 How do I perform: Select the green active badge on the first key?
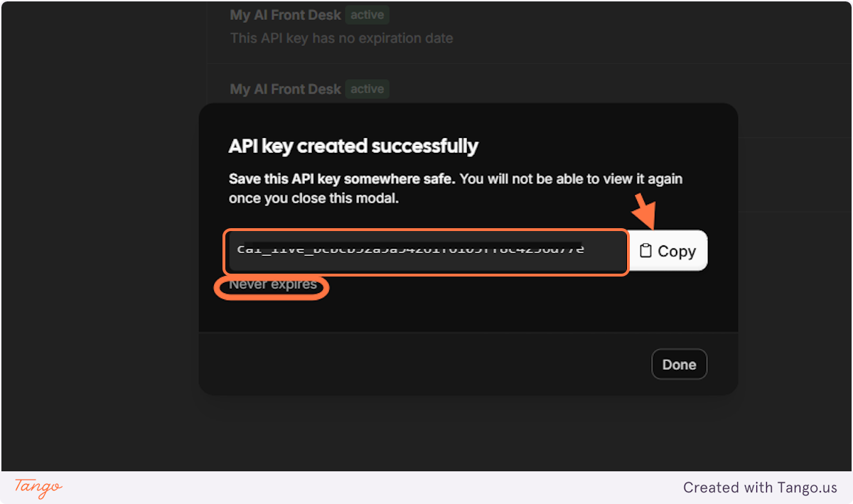tap(367, 14)
